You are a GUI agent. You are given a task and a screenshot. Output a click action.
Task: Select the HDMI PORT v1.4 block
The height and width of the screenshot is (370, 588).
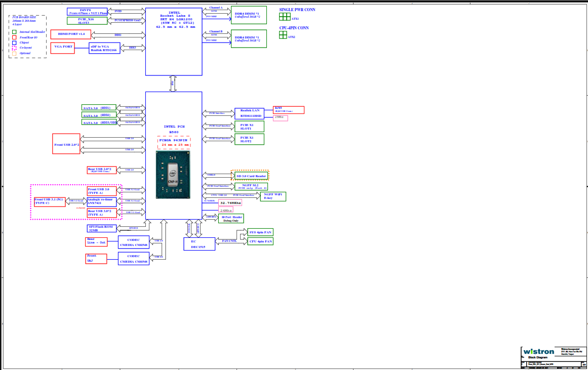pyautogui.click(x=71, y=34)
